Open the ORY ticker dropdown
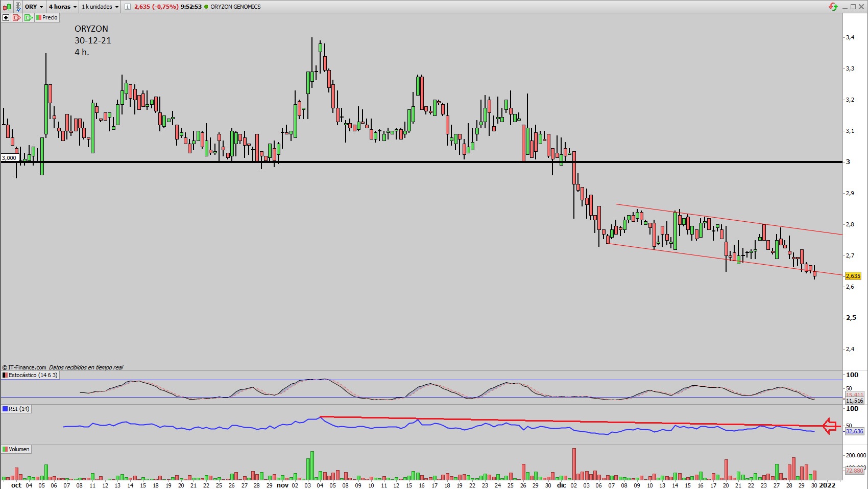 (34, 7)
